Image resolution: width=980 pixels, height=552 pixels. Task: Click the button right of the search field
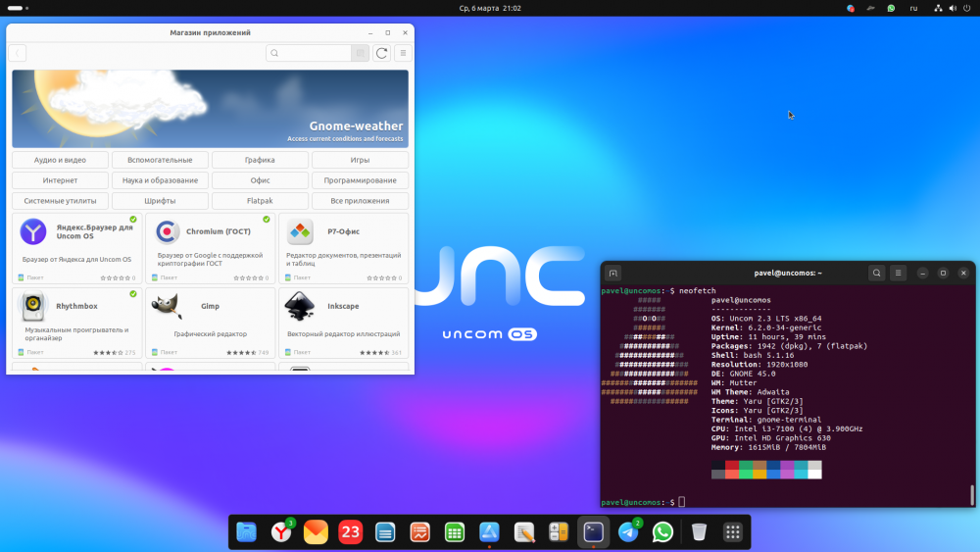(x=360, y=53)
